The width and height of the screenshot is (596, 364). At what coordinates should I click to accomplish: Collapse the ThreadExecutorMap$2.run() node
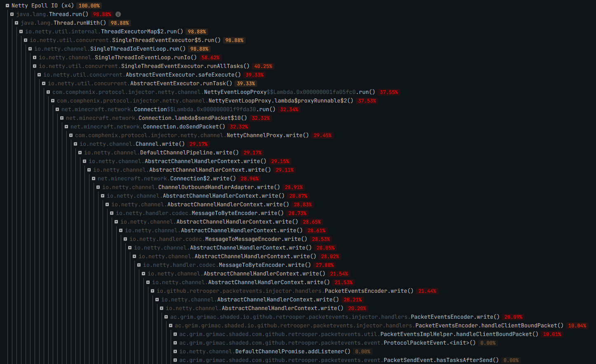tap(21, 32)
